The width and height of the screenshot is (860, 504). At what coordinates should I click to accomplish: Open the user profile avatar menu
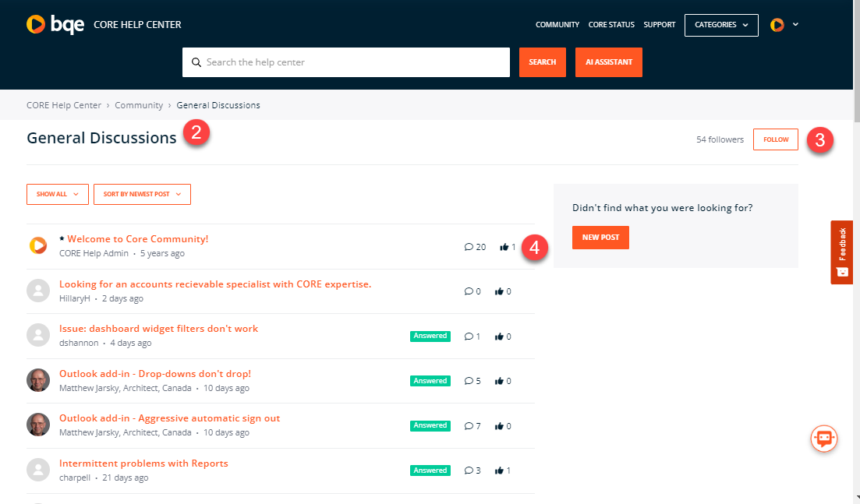pyautogui.click(x=777, y=25)
